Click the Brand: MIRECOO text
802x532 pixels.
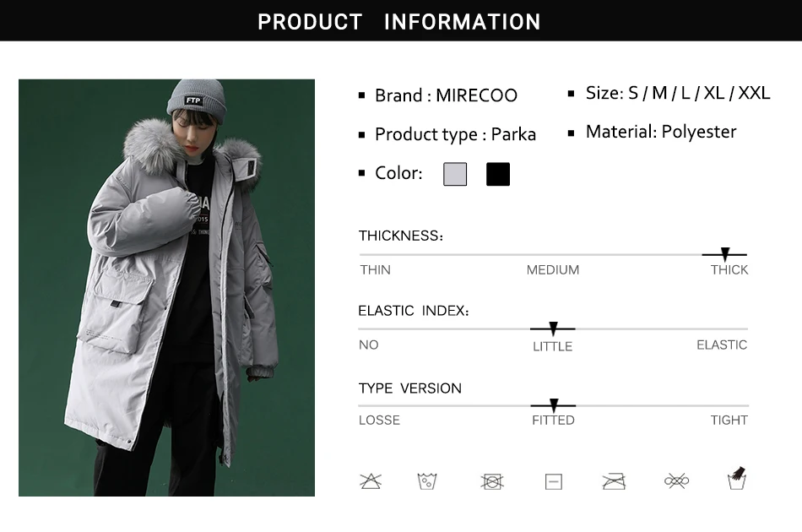click(x=446, y=95)
